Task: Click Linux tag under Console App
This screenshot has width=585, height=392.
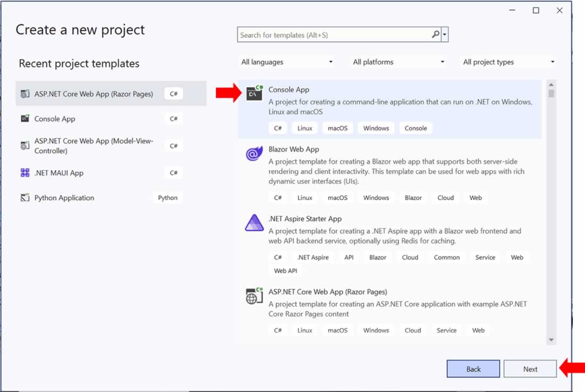Action: click(304, 128)
